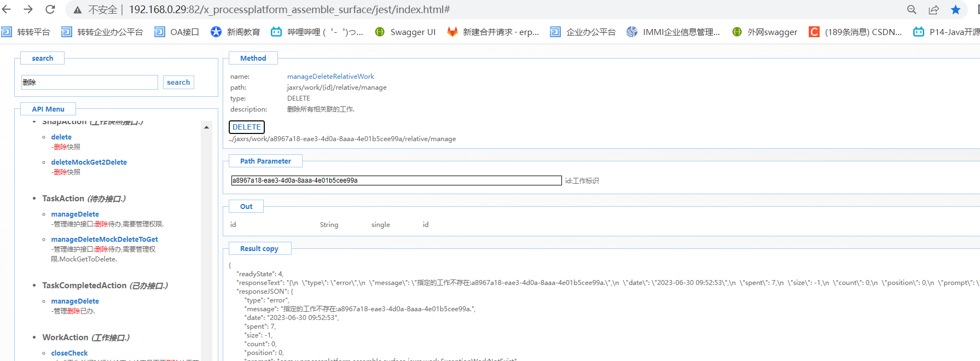Click the API Menu panel label
Viewport: 980px width, 361px height.
pos(48,109)
